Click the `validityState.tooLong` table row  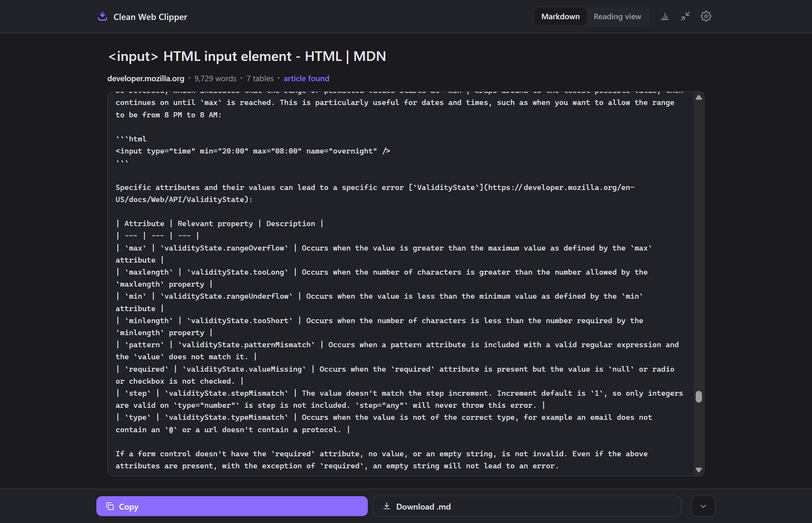(382, 278)
